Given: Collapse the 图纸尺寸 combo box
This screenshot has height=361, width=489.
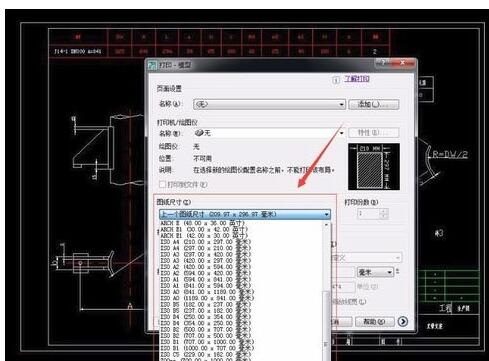Looking at the screenshot, I should [245, 214].
